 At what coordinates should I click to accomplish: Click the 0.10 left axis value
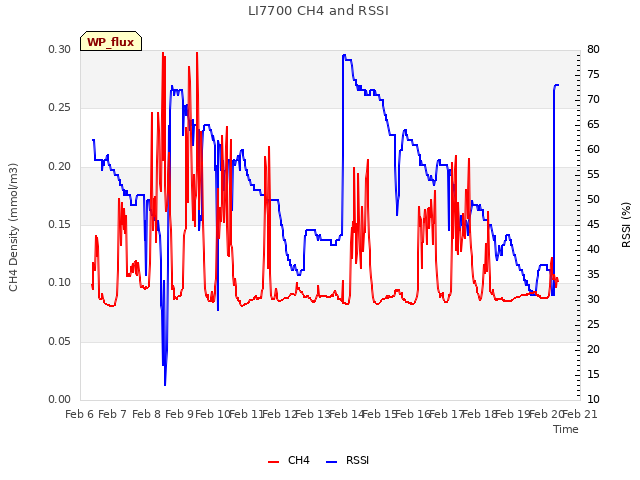point(60,282)
